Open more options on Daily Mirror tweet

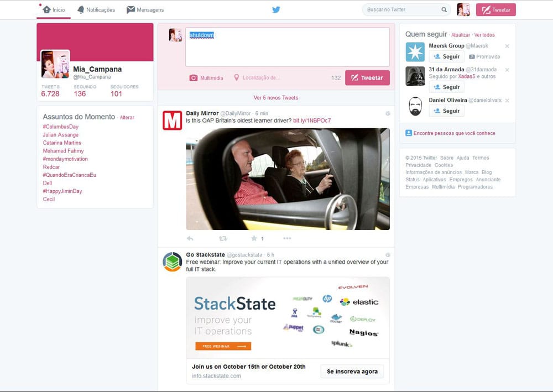click(x=287, y=238)
